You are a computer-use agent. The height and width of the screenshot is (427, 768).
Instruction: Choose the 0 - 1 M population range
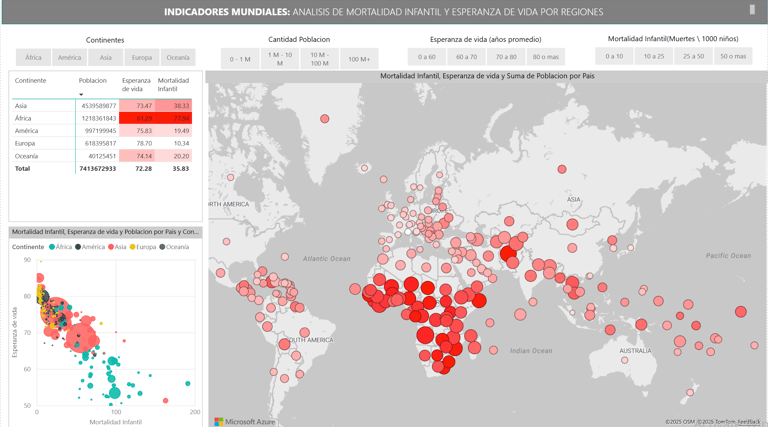coord(240,59)
